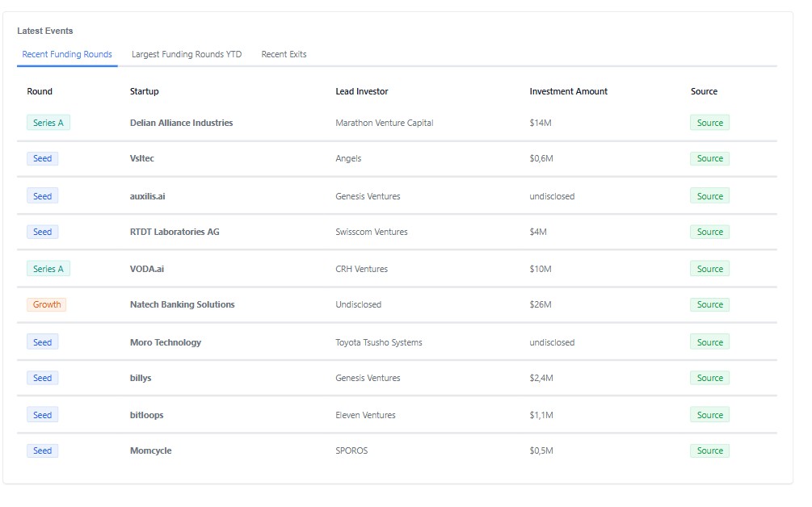Click lead investor Toyota Tsusho Systems

coord(379,342)
